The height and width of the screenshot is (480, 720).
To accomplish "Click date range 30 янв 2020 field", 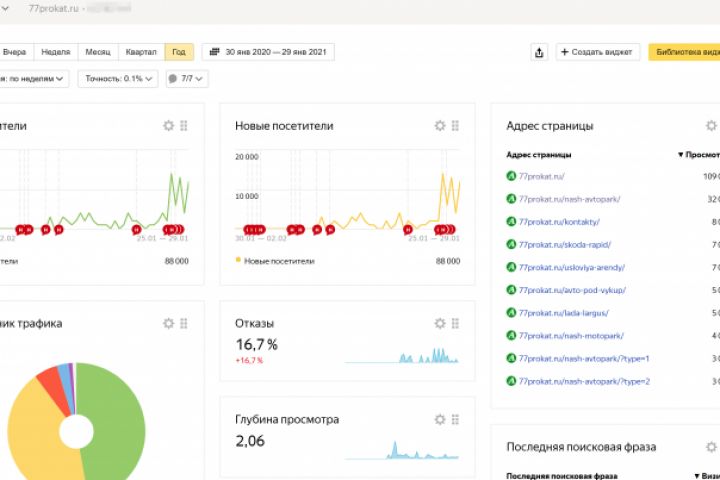I will (x=268, y=52).
